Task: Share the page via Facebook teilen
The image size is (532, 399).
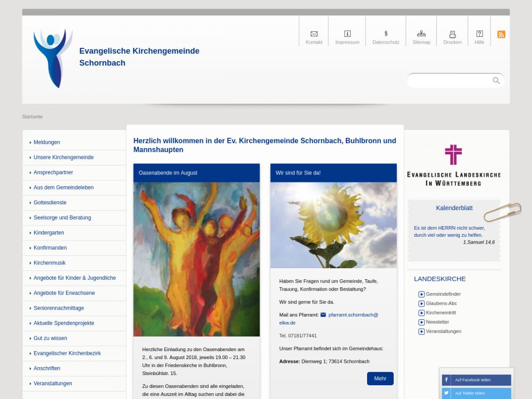Action: pos(476,380)
